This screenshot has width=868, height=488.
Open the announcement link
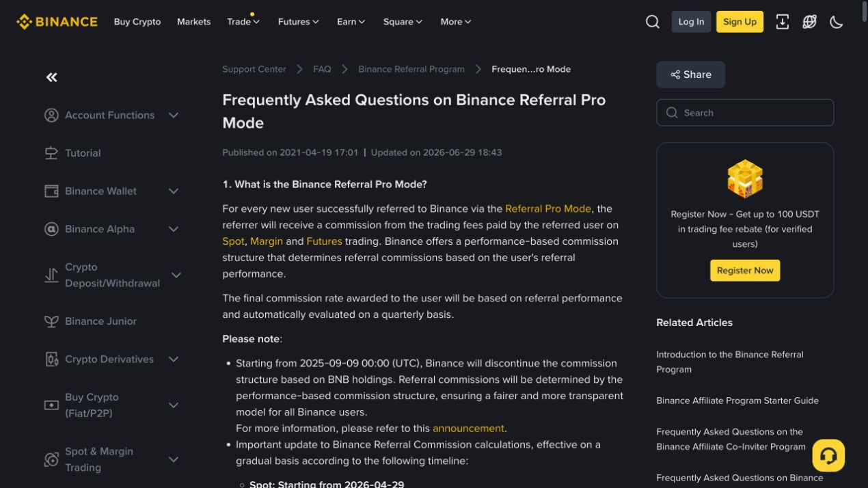pos(468,429)
